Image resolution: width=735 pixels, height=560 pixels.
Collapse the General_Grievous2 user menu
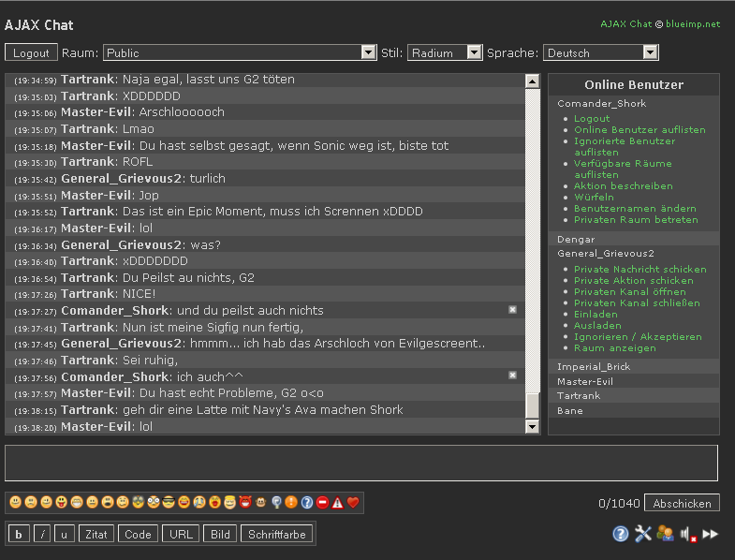click(606, 253)
